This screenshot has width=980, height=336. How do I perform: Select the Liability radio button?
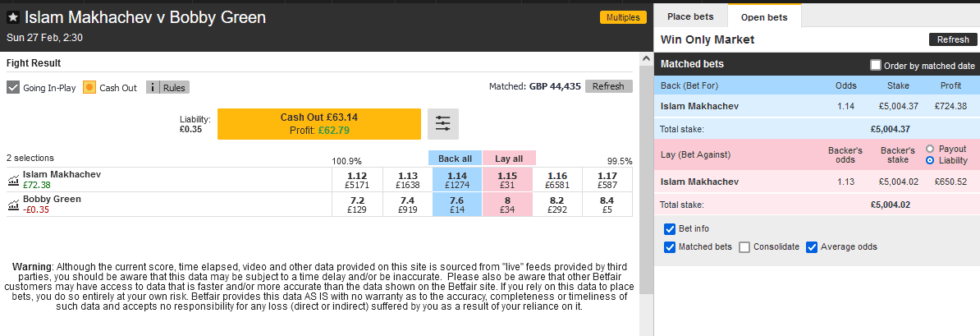click(x=930, y=161)
